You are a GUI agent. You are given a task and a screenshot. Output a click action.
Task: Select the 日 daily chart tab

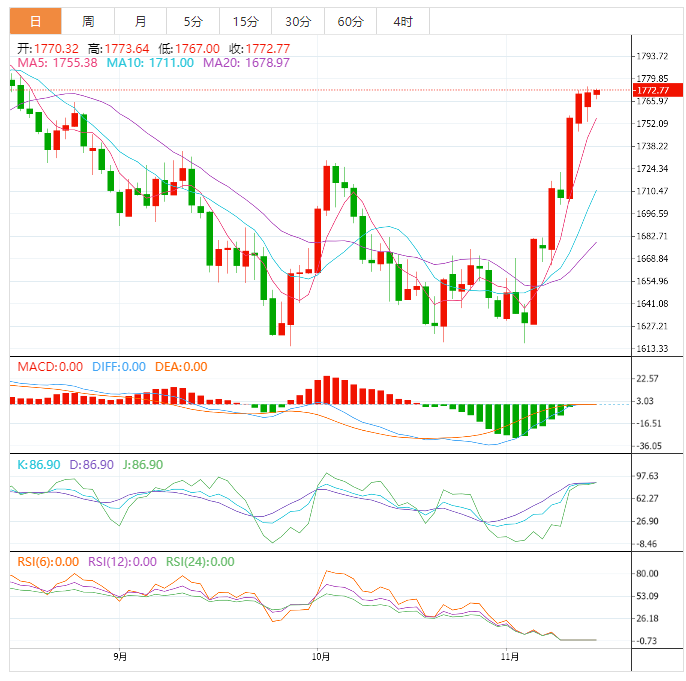[x=35, y=21]
